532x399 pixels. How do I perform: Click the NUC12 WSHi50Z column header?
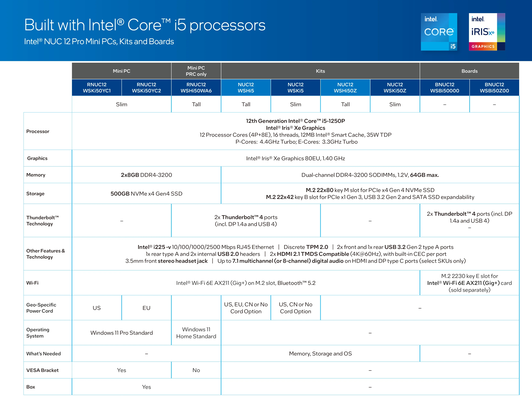(345, 88)
